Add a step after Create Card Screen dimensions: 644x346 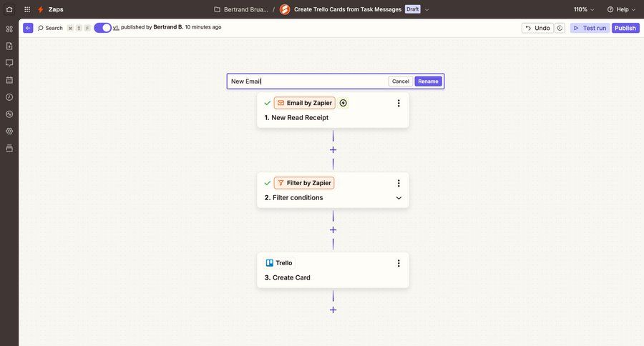tap(333, 310)
